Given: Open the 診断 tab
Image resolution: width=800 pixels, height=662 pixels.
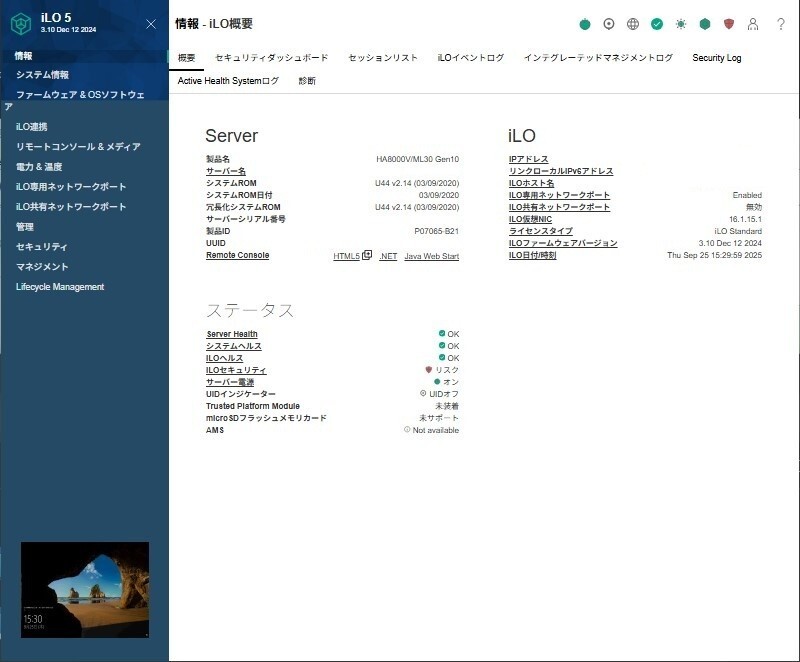Looking at the screenshot, I should pos(307,81).
